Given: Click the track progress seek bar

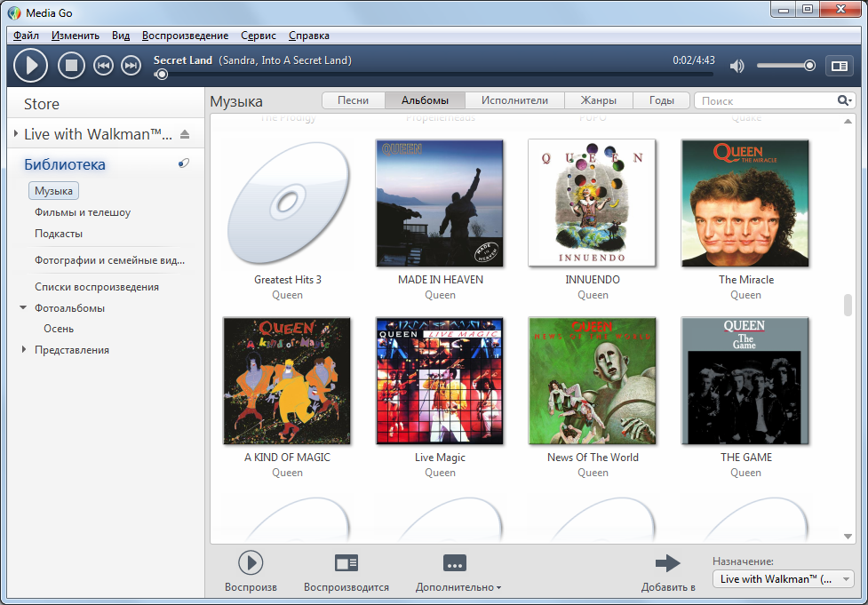Looking at the screenshot, I should [x=433, y=74].
